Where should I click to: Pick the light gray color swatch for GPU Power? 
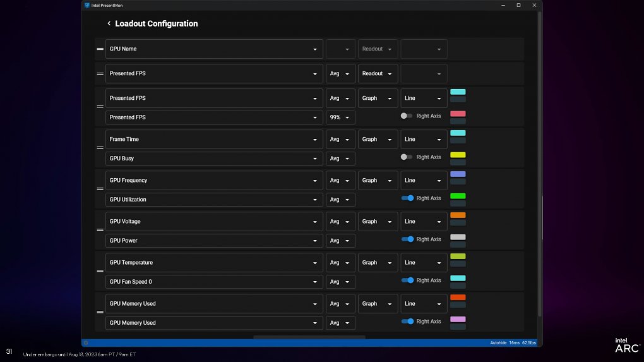[458, 237]
